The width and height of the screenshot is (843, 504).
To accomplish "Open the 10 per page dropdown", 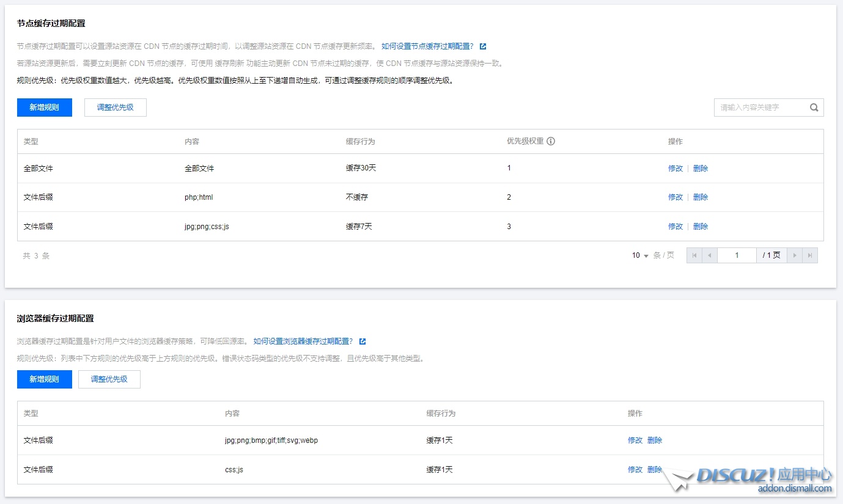I will tap(640, 255).
